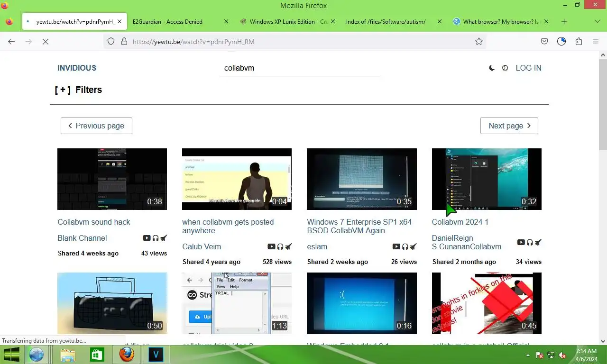
Task: Switch Invidious instance for Calub Veim's video
Action: click(288, 246)
